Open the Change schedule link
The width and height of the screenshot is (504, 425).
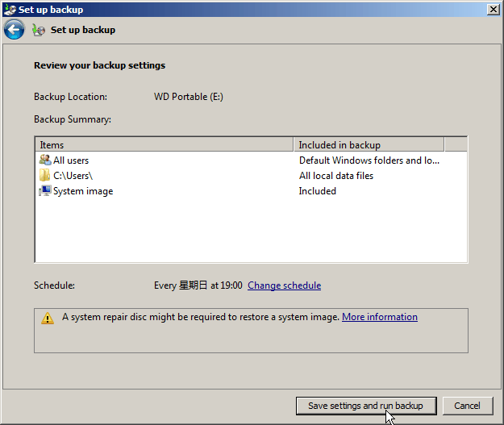[x=284, y=285]
